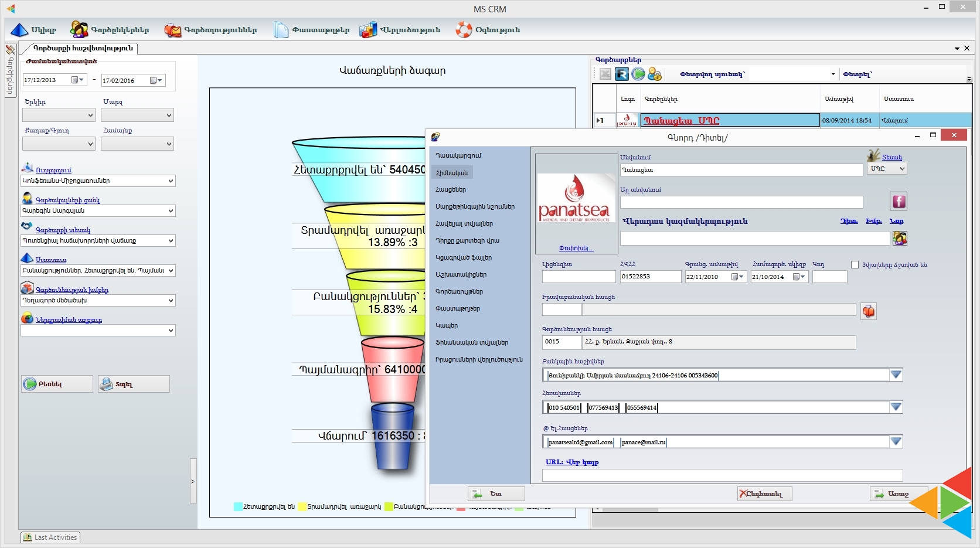Open calendar of end date 17/02/2016
The width and height of the screenshot is (980, 548).
click(156, 80)
